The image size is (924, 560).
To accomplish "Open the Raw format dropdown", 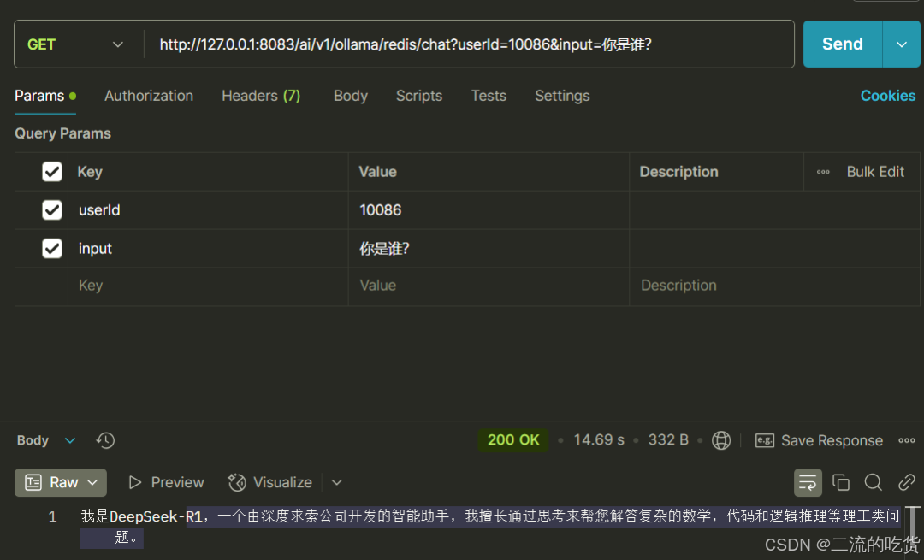I will tap(61, 482).
